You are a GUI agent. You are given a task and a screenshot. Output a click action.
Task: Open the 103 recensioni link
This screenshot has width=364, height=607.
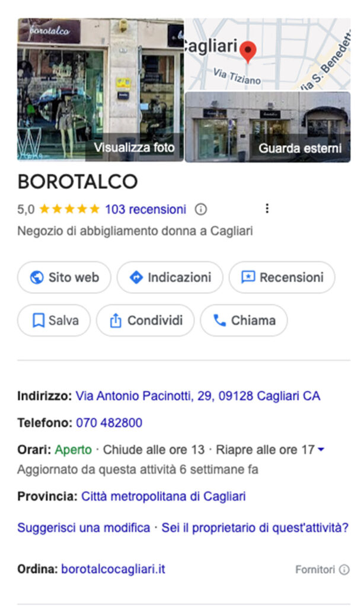145,209
